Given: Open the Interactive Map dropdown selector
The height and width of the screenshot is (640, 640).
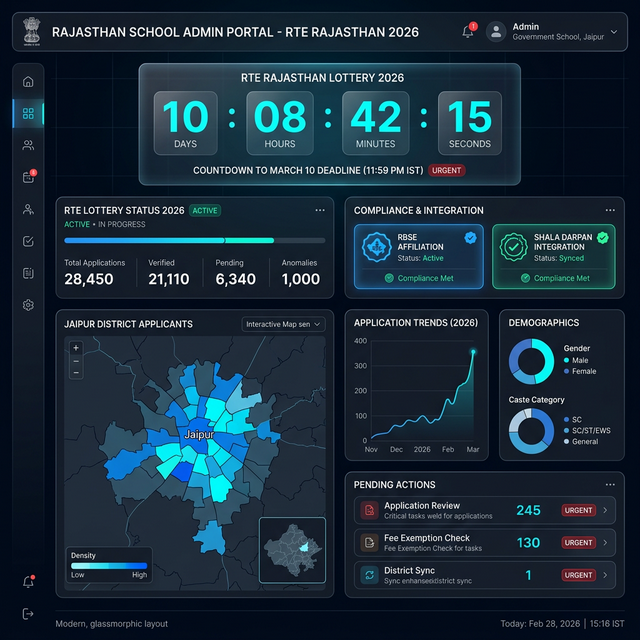Looking at the screenshot, I should click(284, 324).
